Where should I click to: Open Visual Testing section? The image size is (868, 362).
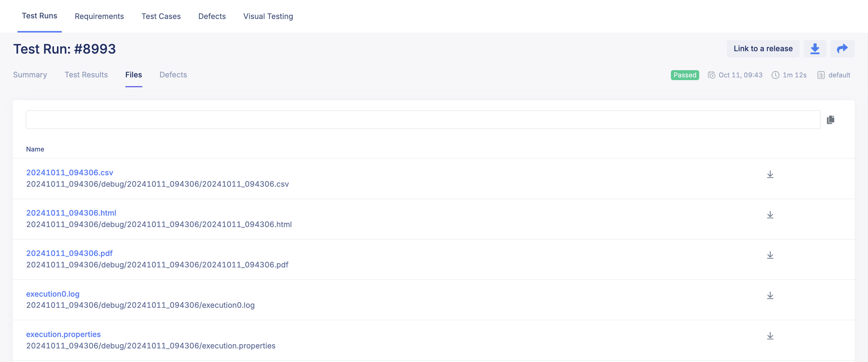coord(268,16)
